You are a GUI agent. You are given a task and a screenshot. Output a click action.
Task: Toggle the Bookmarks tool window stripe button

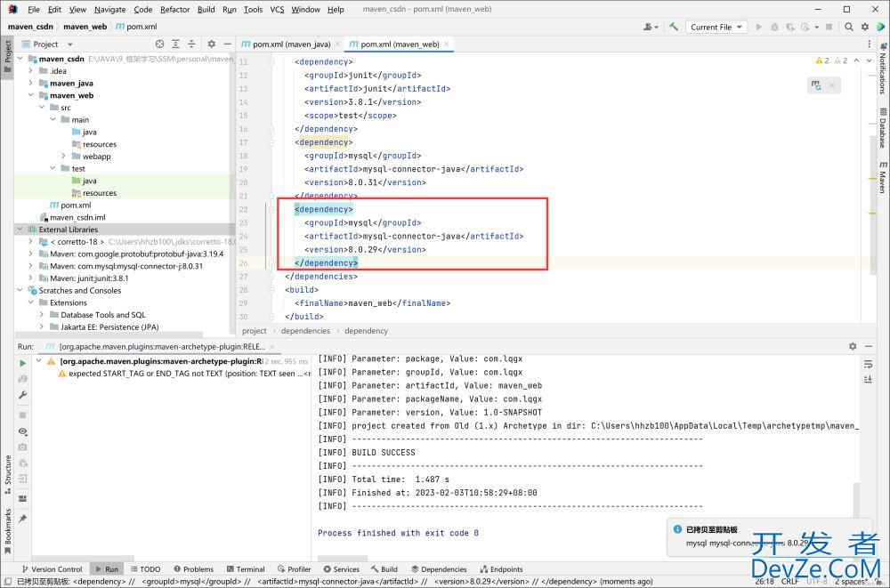(7, 532)
